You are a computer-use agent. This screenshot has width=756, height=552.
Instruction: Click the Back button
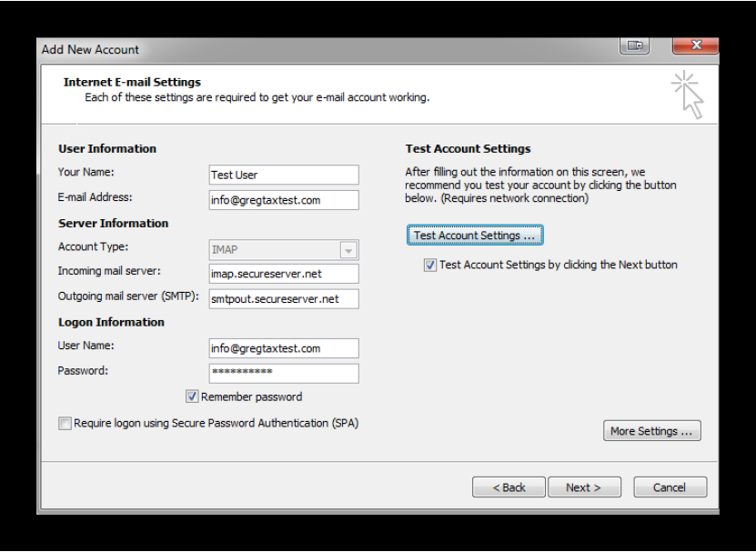point(509,487)
